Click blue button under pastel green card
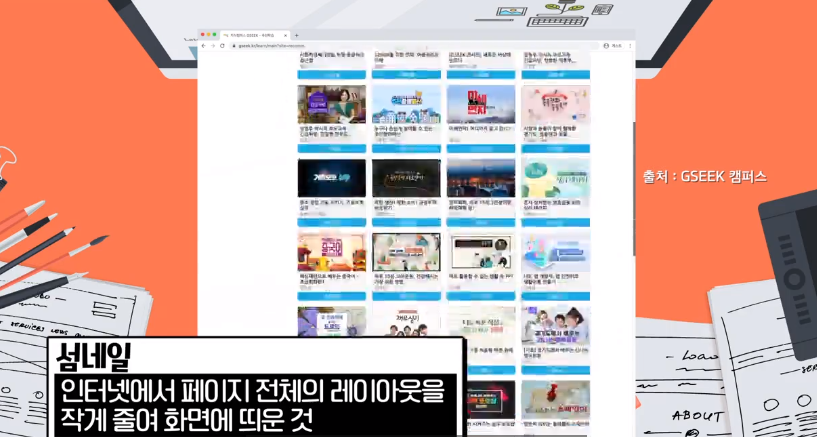817x437 pixels. pyautogui.click(x=555, y=222)
